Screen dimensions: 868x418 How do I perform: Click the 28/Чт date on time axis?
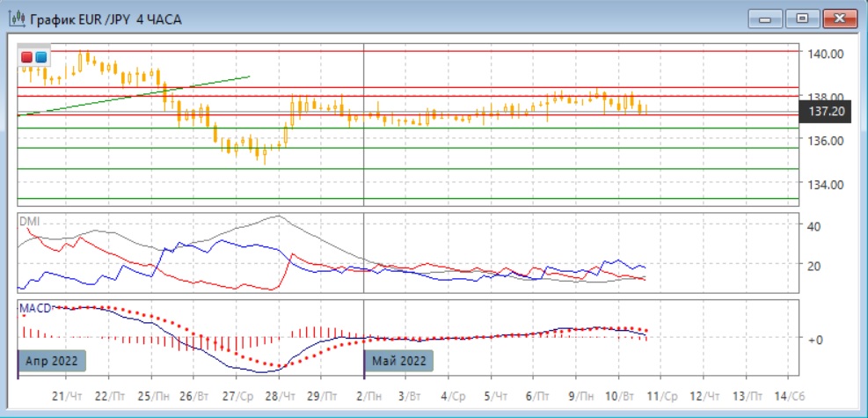[281, 397]
